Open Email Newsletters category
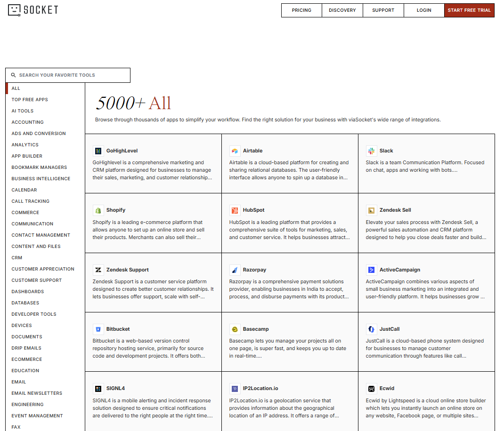Screen dimensions: 504x431 pyautogui.click(x=45, y=393)
